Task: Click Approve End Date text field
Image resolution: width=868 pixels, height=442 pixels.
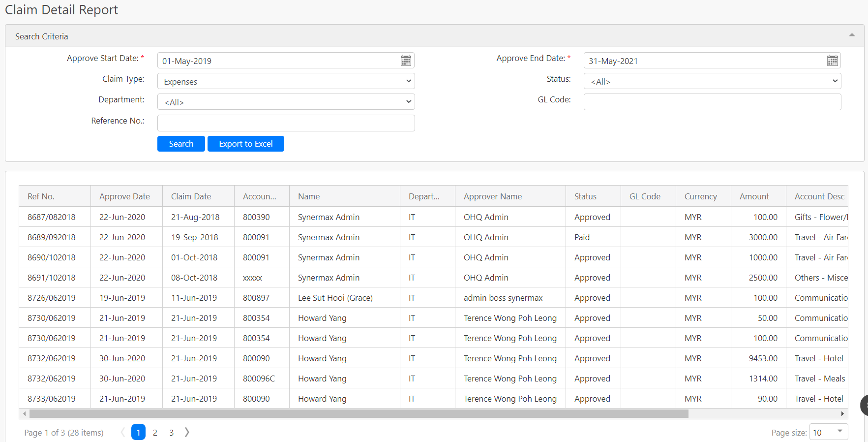Action: [x=705, y=61]
